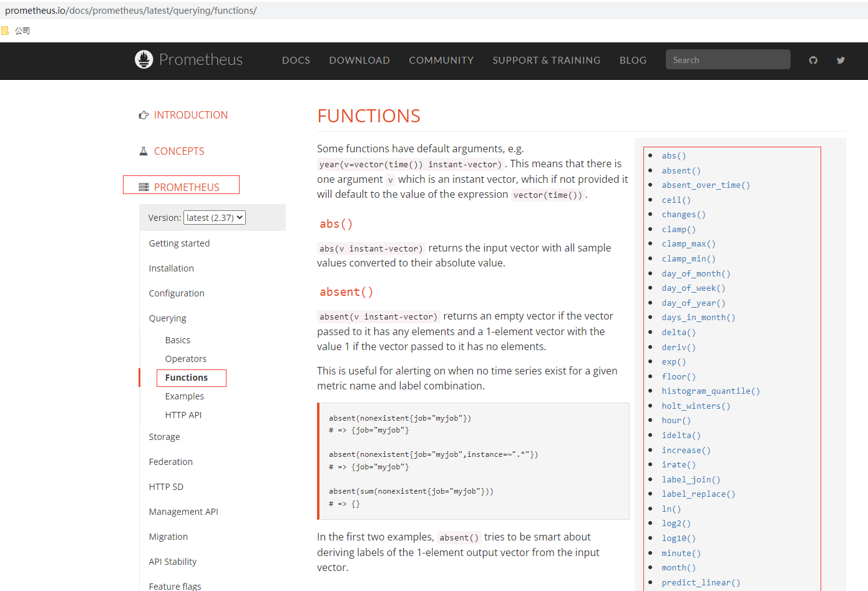Go to Migration page
Viewport: 868px width, 591px height.
point(168,537)
